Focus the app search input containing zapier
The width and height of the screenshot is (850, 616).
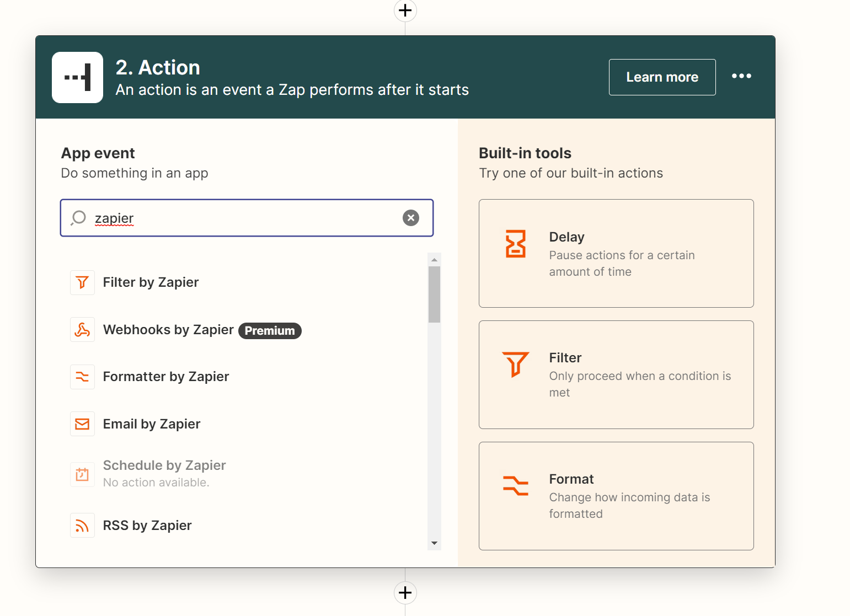click(x=247, y=218)
